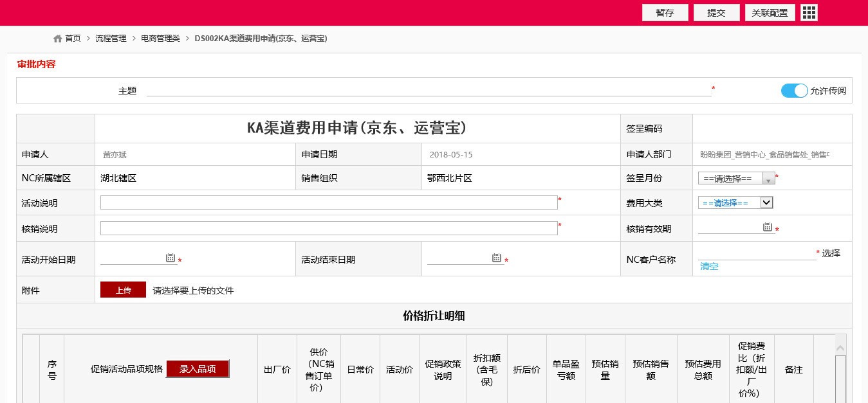Viewport: 868px width, 403px height.
Task: Click the 主题 subject input field
Action: click(429, 91)
